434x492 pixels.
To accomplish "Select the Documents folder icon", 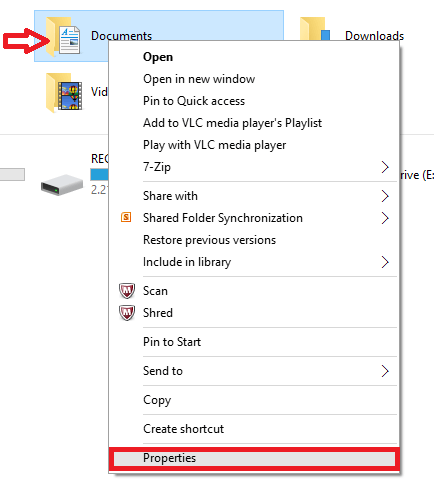I will click(x=63, y=36).
